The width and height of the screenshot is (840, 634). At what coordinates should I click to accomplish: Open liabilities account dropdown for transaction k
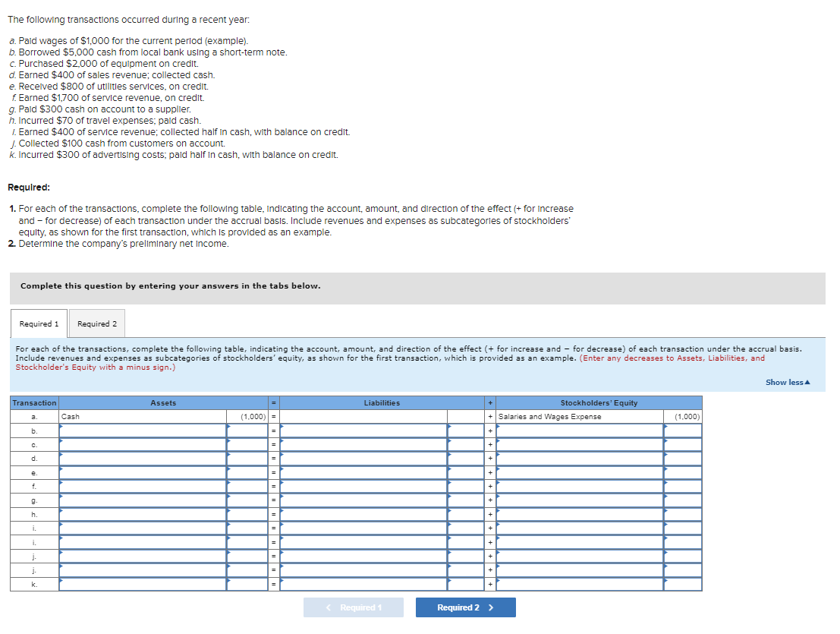click(x=363, y=584)
